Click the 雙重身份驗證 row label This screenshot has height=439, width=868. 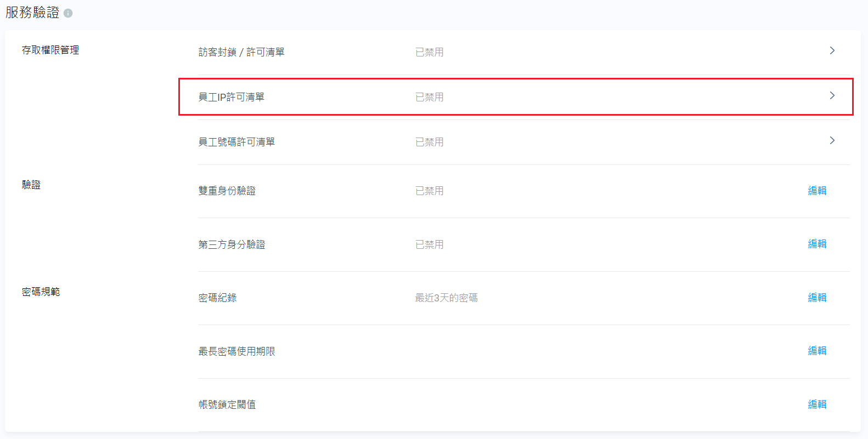(x=227, y=191)
